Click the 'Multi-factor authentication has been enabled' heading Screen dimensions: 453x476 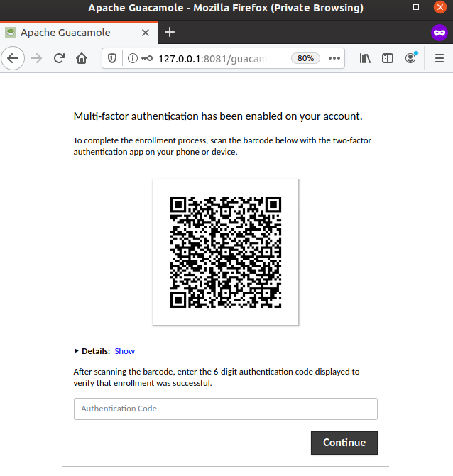point(218,116)
